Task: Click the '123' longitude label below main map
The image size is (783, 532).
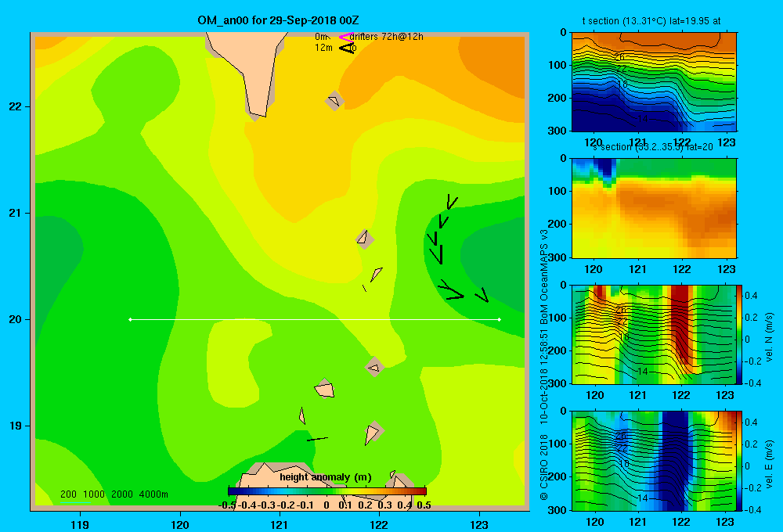Action: click(x=479, y=524)
